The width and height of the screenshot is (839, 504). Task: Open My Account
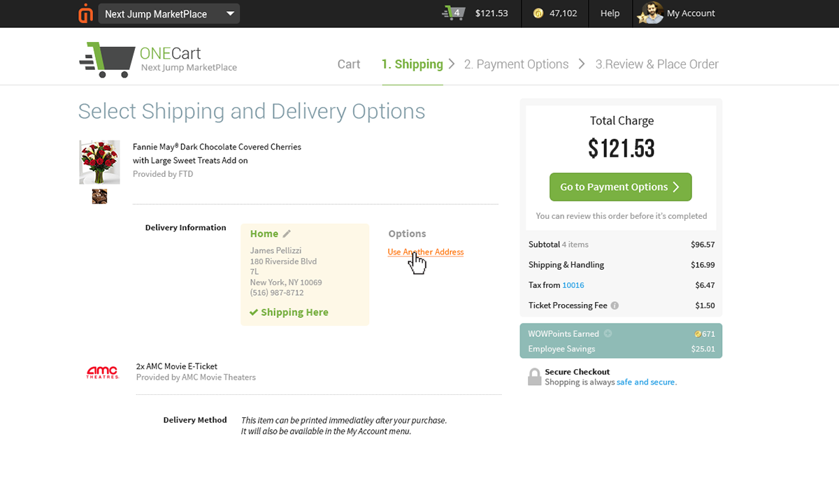[691, 13]
